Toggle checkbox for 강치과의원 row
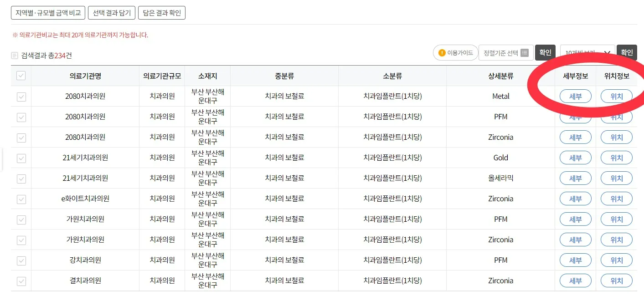The height and width of the screenshot is (296, 644). pyautogui.click(x=21, y=260)
